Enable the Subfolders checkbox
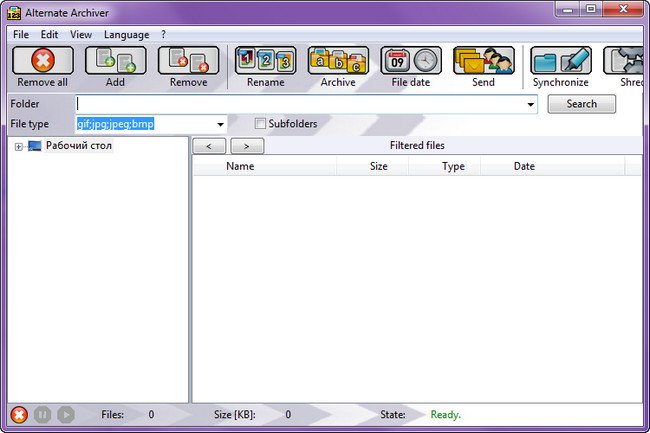 pos(260,123)
